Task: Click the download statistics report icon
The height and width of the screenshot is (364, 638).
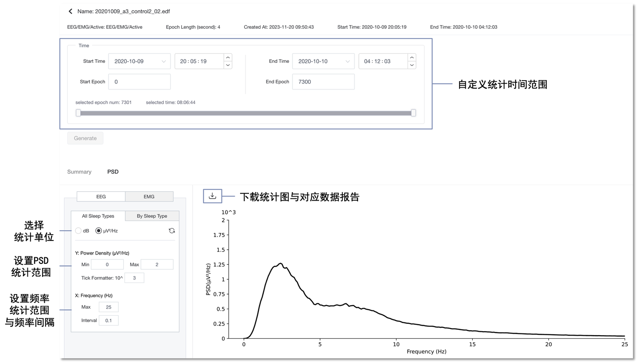Action: pos(212,196)
